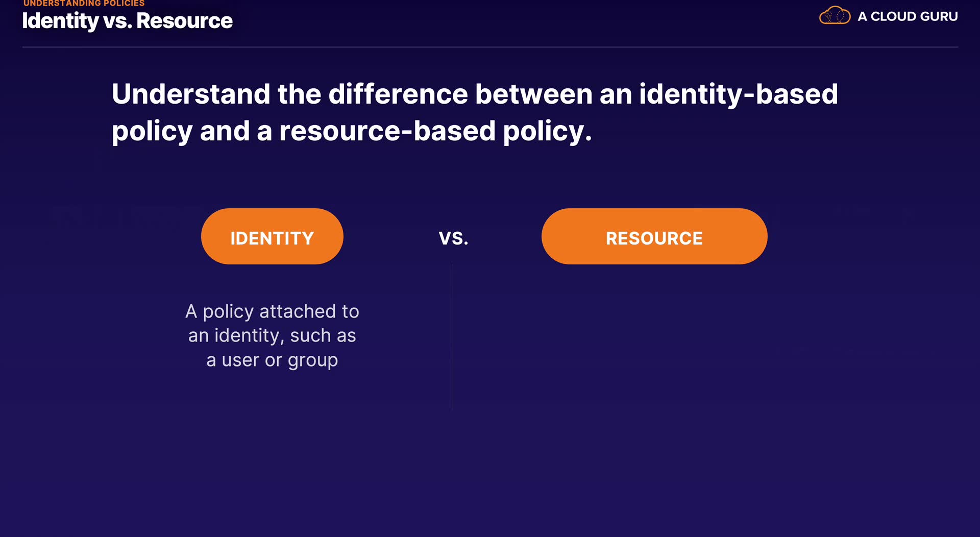This screenshot has height=537, width=980.
Task: Click the "UNDERSTANDING POLICIES" section label
Action: pos(84,3)
